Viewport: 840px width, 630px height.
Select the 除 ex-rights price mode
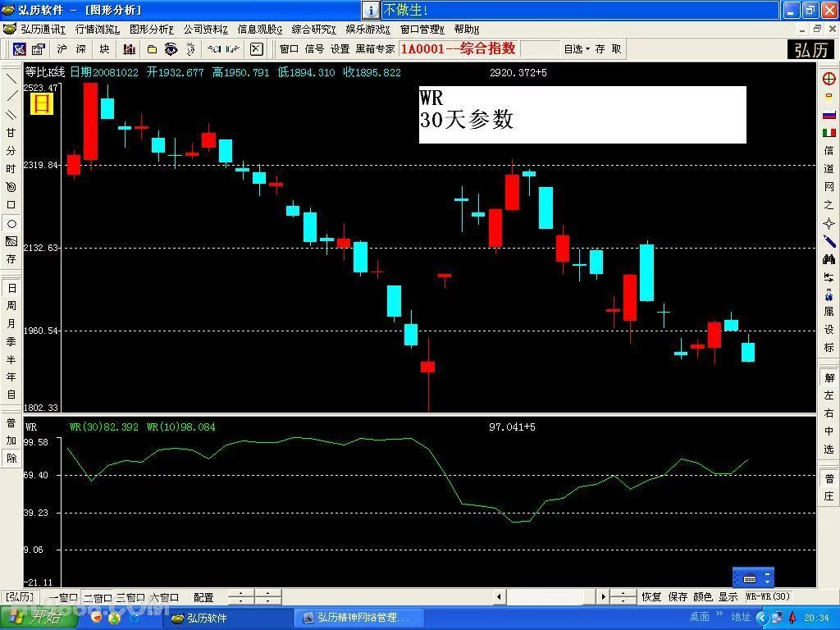pyautogui.click(x=11, y=458)
